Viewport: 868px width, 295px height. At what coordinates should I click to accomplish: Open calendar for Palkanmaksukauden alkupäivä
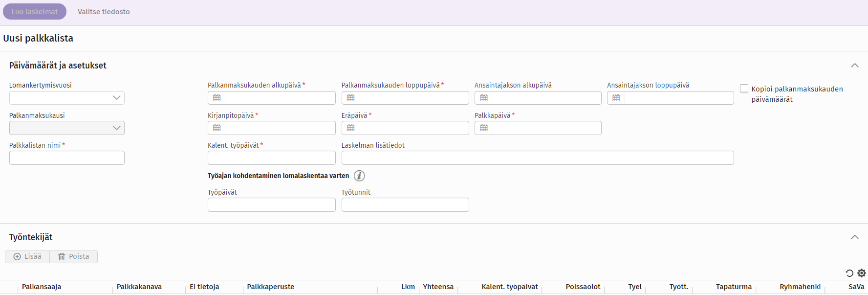(x=217, y=98)
